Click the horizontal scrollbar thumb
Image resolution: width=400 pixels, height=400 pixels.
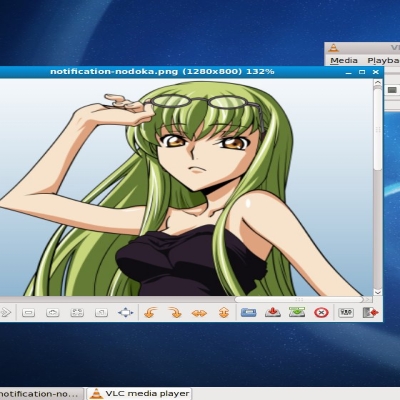(299, 300)
